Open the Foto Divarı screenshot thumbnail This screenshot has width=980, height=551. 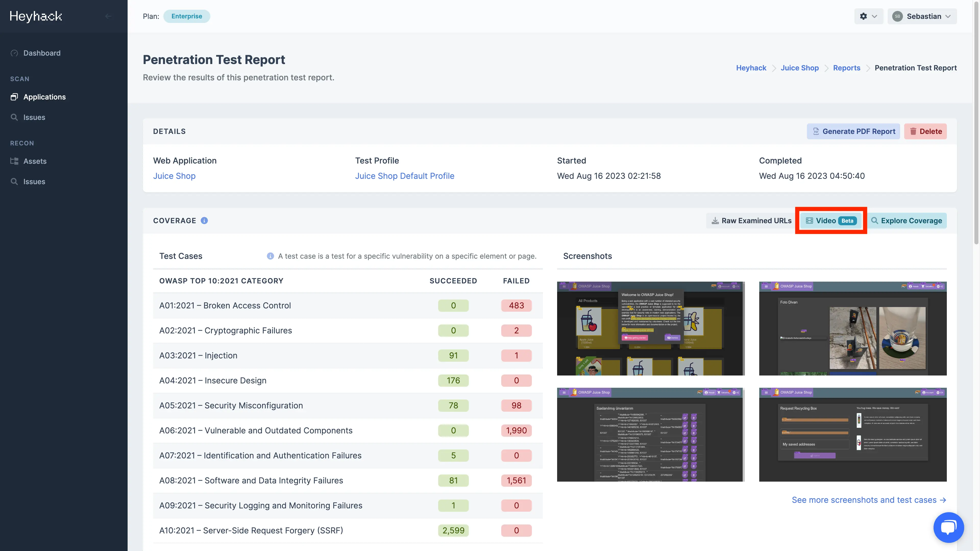853,328
